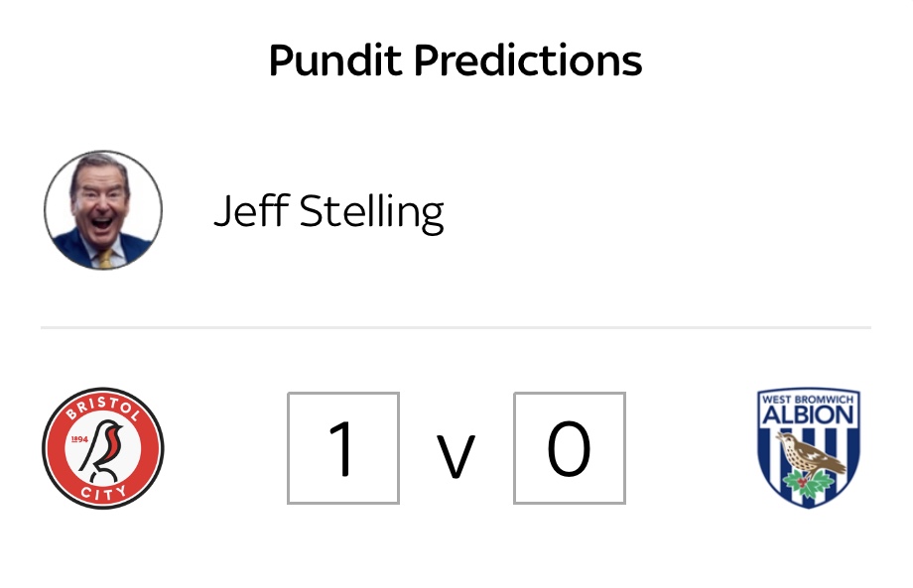913x588 pixels.
Task: Click the West Bromwich Albion crest
Action: click(x=808, y=448)
